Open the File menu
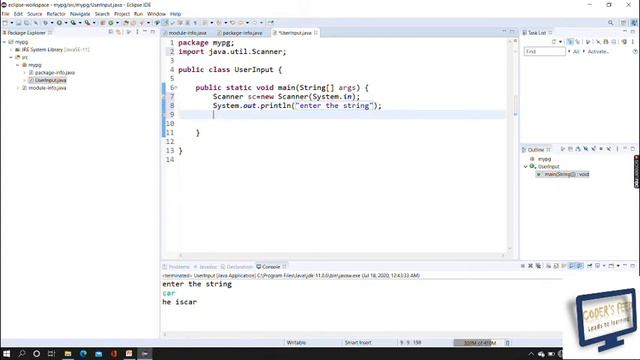The height and width of the screenshot is (360, 640). [6, 14]
